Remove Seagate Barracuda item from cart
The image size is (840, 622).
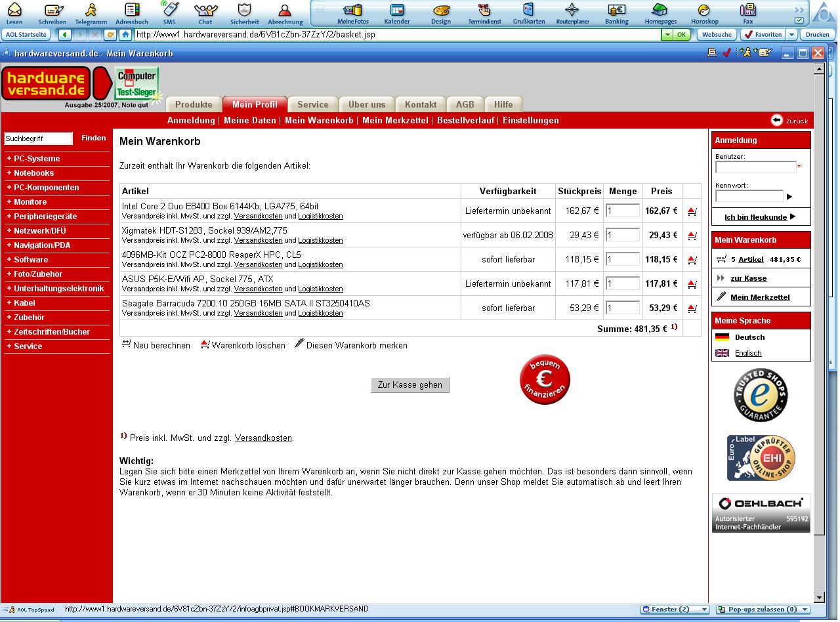pyautogui.click(x=692, y=308)
